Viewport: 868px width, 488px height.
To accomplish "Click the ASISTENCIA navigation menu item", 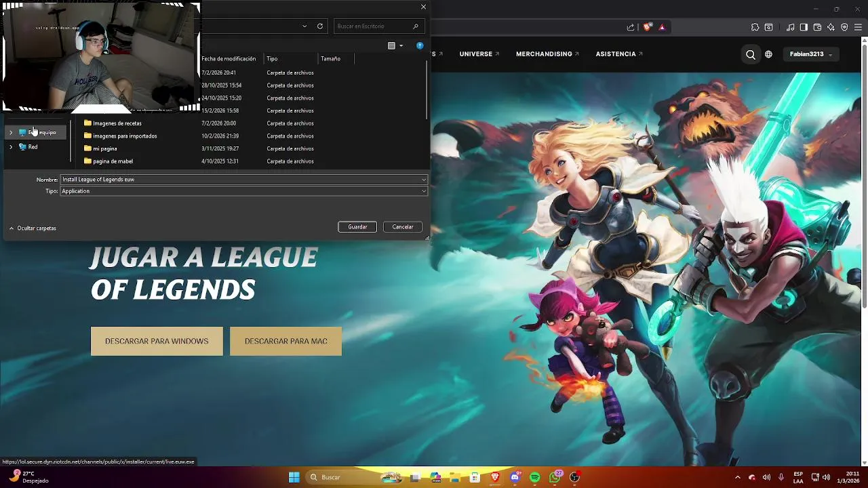I will [x=619, y=54].
